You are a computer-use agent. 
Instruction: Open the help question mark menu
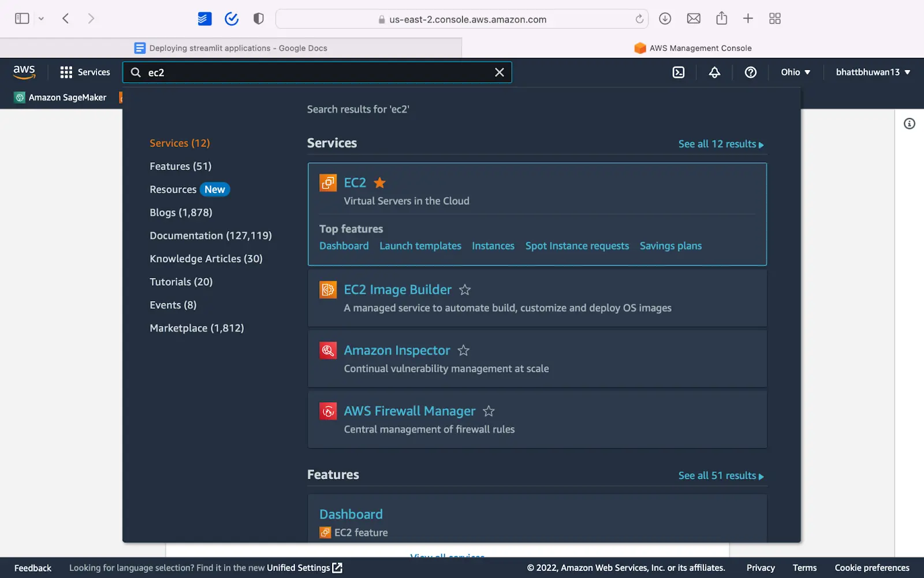(750, 72)
